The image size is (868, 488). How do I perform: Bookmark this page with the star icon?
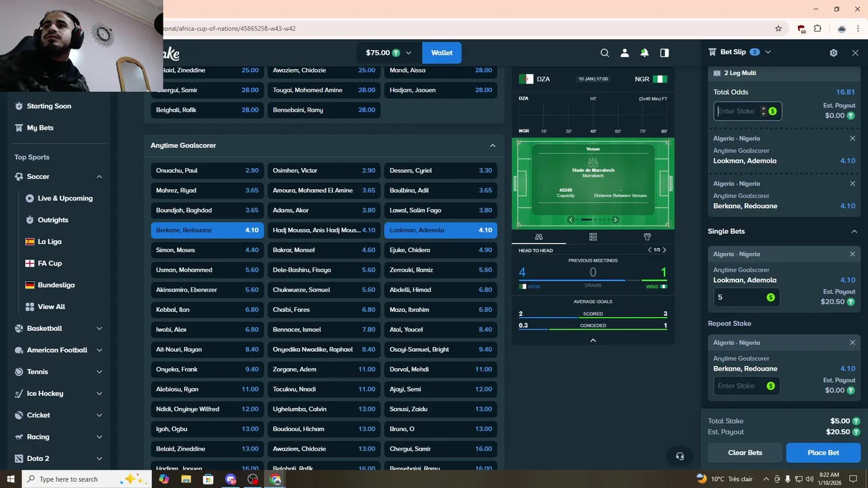(x=778, y=28)
